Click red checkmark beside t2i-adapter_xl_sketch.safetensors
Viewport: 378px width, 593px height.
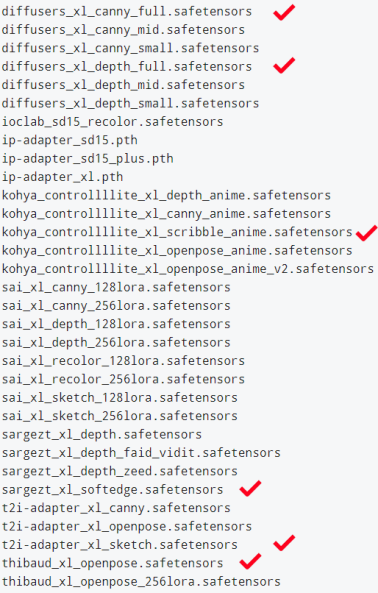(x=284, y=543)
